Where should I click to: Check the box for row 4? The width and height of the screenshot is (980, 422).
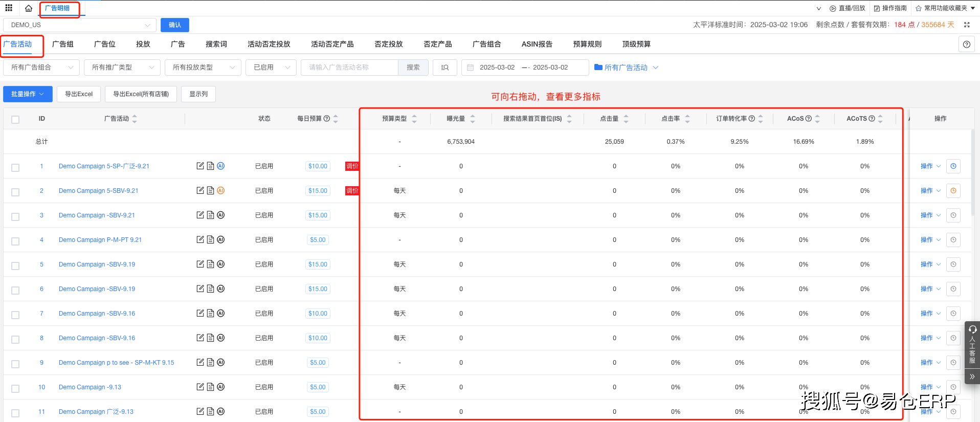point(15,241)
